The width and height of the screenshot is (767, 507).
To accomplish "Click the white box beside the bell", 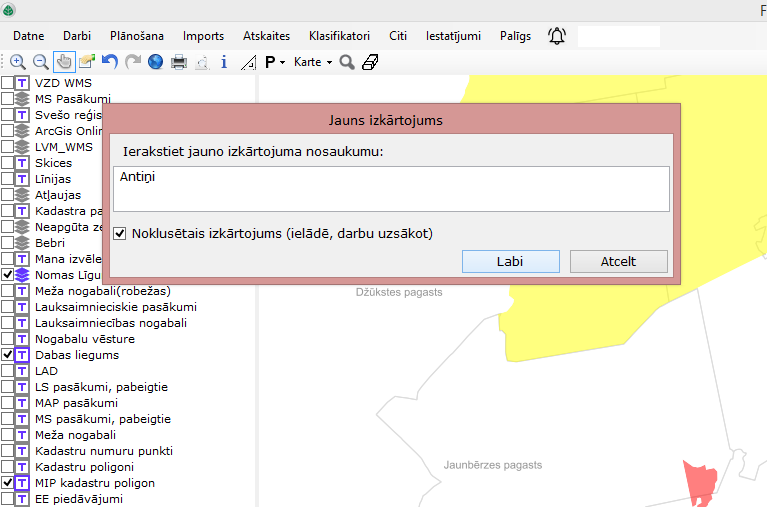I will (x=619, y=36).
